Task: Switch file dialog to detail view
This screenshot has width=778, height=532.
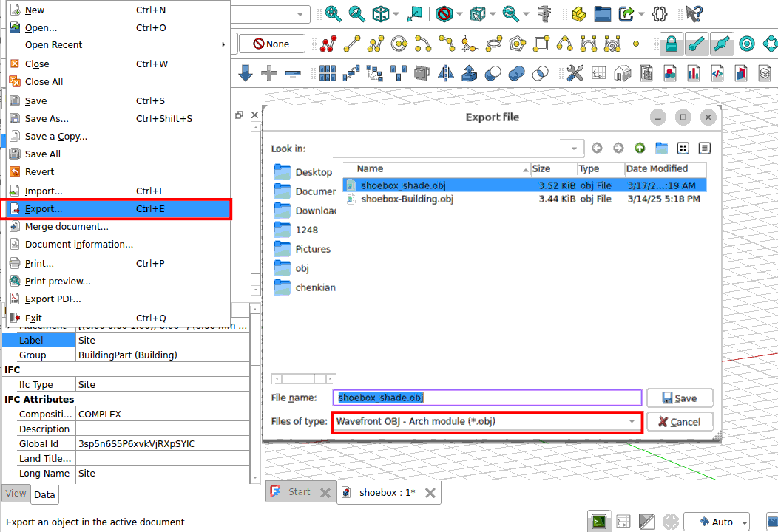Action: pyautogui.click(x=704, y=149)
